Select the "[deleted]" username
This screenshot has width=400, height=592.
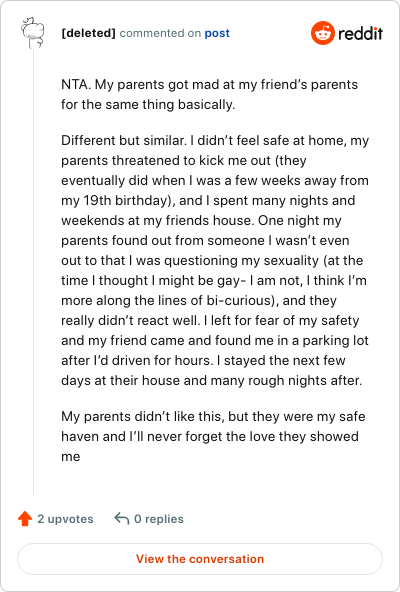[88, 33]
